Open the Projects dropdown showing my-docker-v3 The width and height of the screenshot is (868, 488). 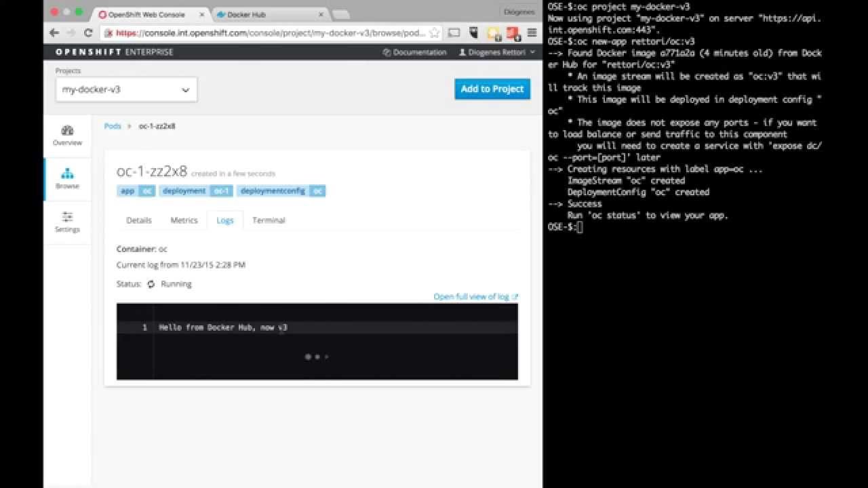click(x=126, y=89)
